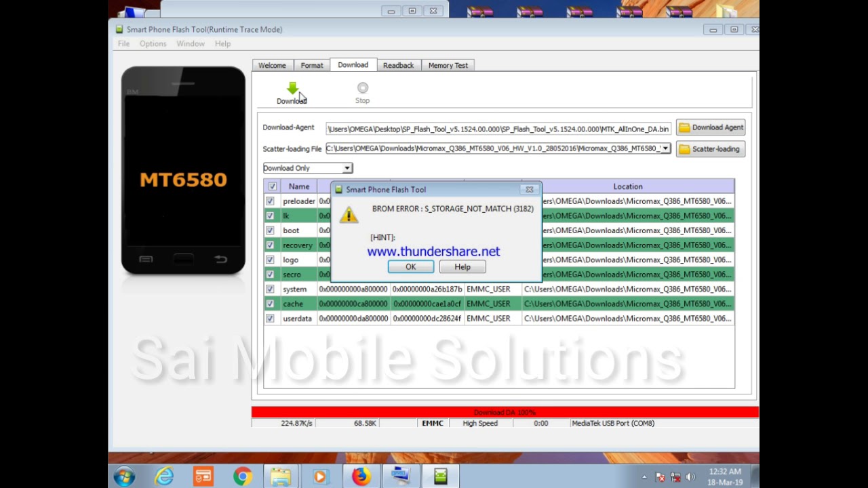Switch to the Memory Test tab
The width and height of the screenshot is (868, 488).
[x=448, y=65]
